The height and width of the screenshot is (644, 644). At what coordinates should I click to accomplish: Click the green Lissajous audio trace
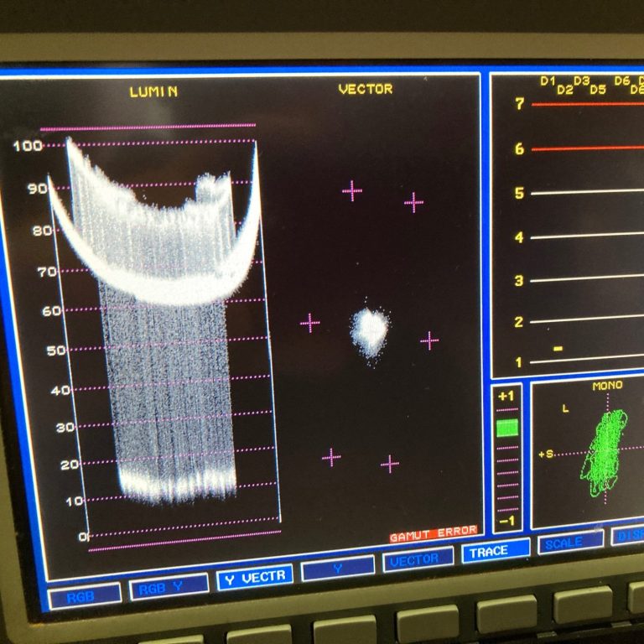click(x=604, y=452)
